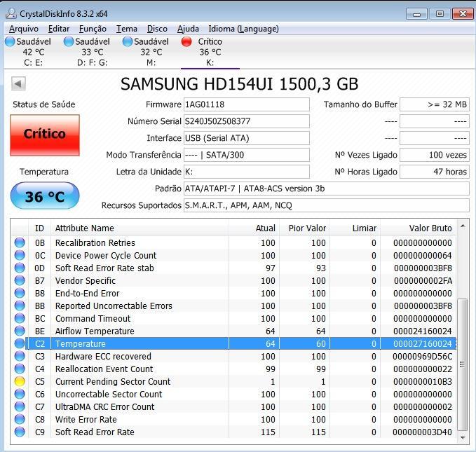Click raw value 00000969D56C

click(423, 357)
